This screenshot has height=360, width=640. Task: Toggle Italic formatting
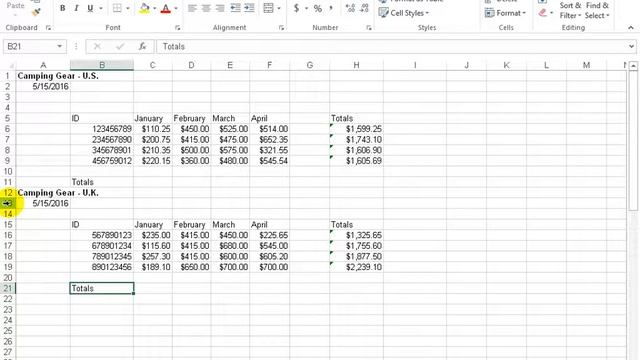tap(76, 8)
